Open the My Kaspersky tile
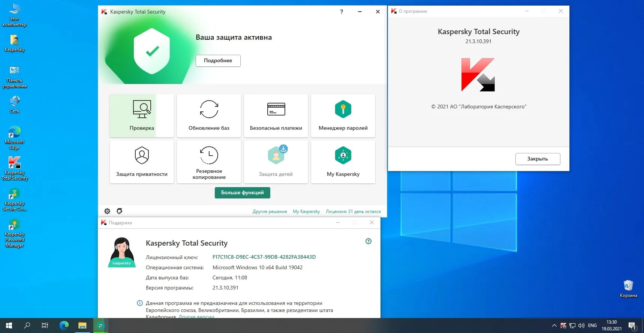 pos(343,162)
